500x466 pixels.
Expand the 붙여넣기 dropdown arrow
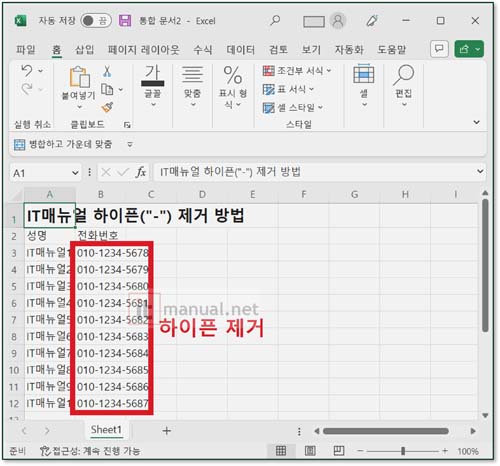pos(79,107)
